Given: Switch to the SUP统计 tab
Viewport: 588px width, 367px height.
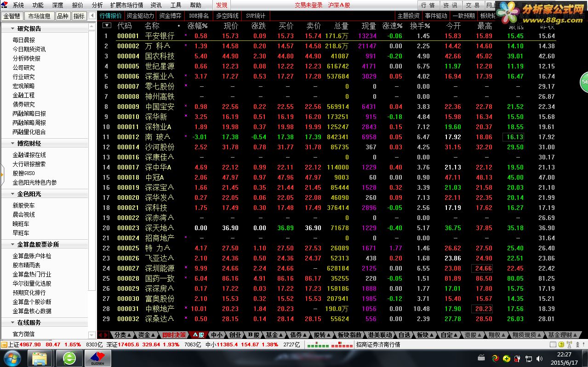Looking at the screenshot, I should (x=256, y=16).
